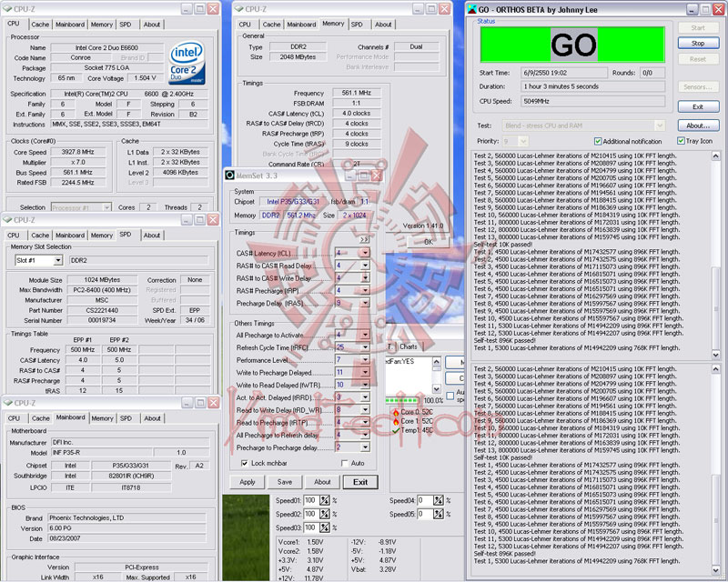This screenshot has width=728, height=582.
Task: Click the Stop button in ORTHOS
Action: [x=698, y=43]
